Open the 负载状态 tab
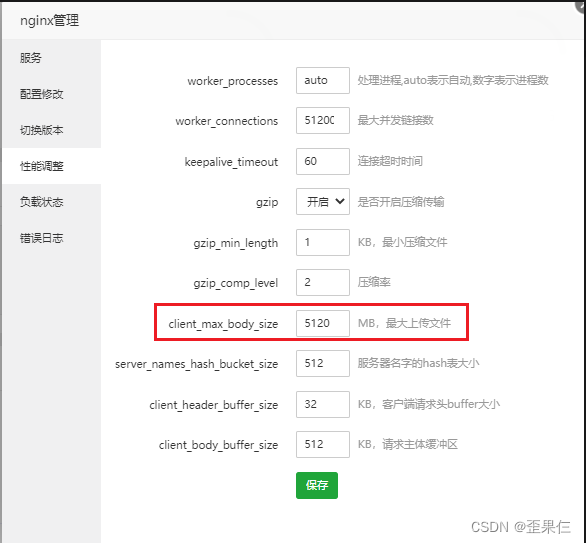 [52, 202]
